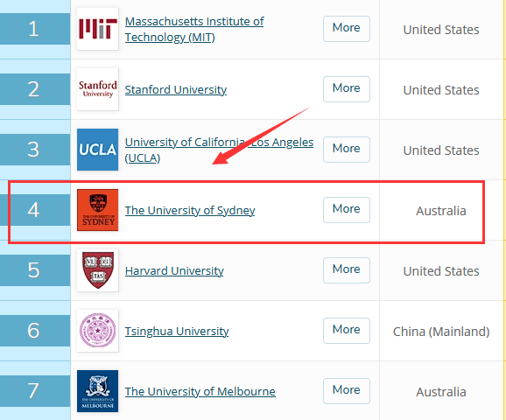The height and width of the screenshot is (420, 506).
Task: Click the blue UCLA logo
Action: (x=97, y=150)
